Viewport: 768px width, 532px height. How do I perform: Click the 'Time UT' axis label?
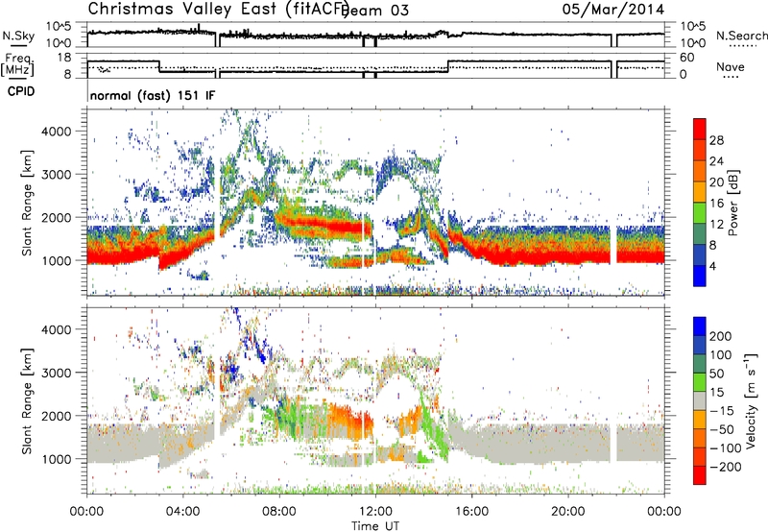pos(375,525)
